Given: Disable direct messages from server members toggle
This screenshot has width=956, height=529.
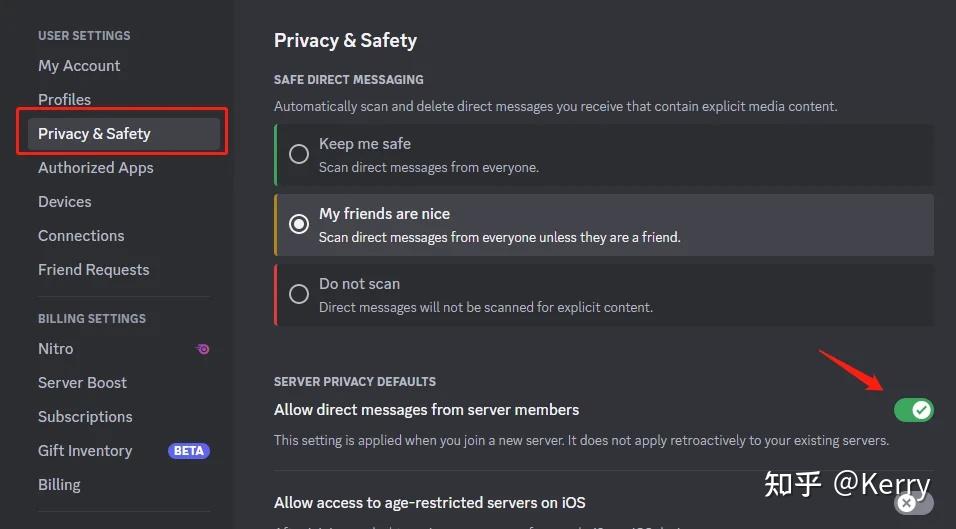Looking at the screenshot, I should (913, 410).
